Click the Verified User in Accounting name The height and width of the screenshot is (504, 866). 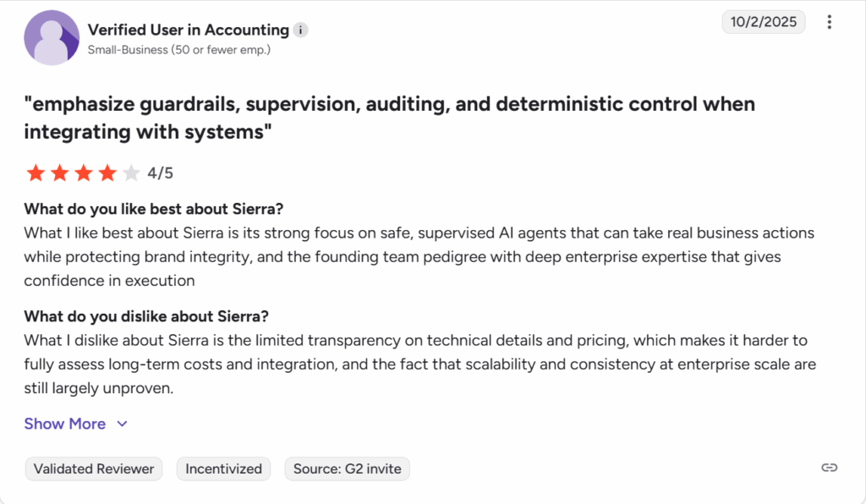tap(188, 30)
